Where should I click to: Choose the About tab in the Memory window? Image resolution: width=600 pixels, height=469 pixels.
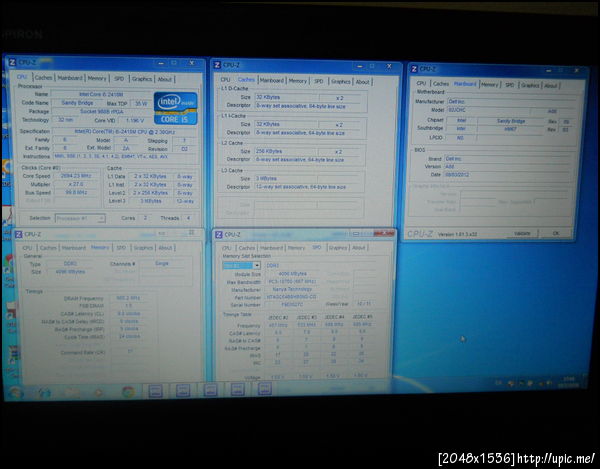click(x=165, y=248)
